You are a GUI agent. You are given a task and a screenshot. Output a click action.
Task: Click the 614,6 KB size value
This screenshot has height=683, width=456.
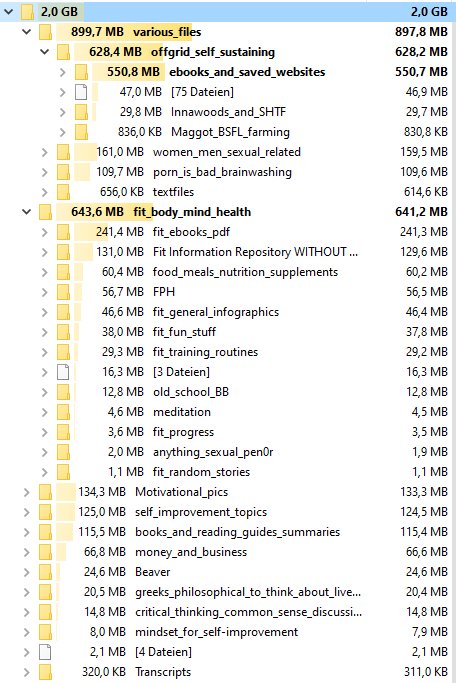(426, 192)
